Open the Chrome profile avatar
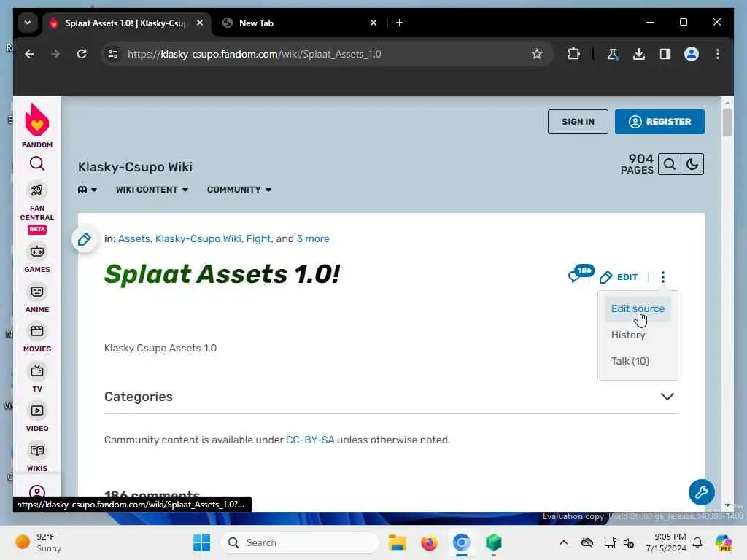This screenshot has height=560, width=747. tap(692, 54)
